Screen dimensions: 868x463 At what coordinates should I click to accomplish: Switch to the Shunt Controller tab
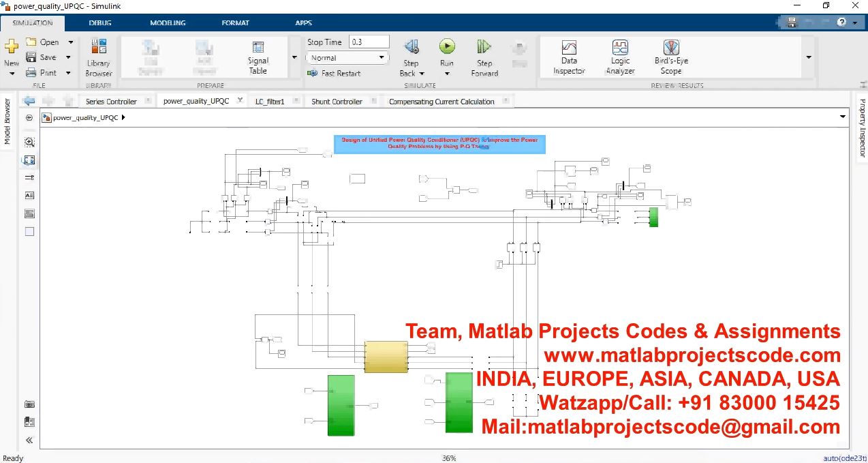point(337,102)
